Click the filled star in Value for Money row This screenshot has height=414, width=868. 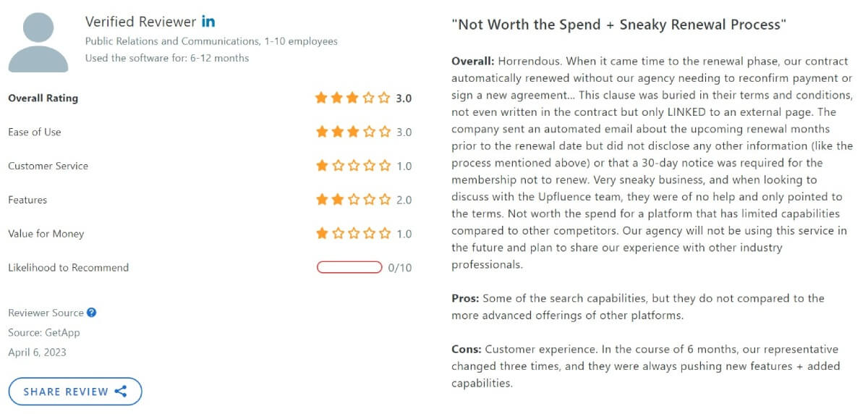click(322, 234)
